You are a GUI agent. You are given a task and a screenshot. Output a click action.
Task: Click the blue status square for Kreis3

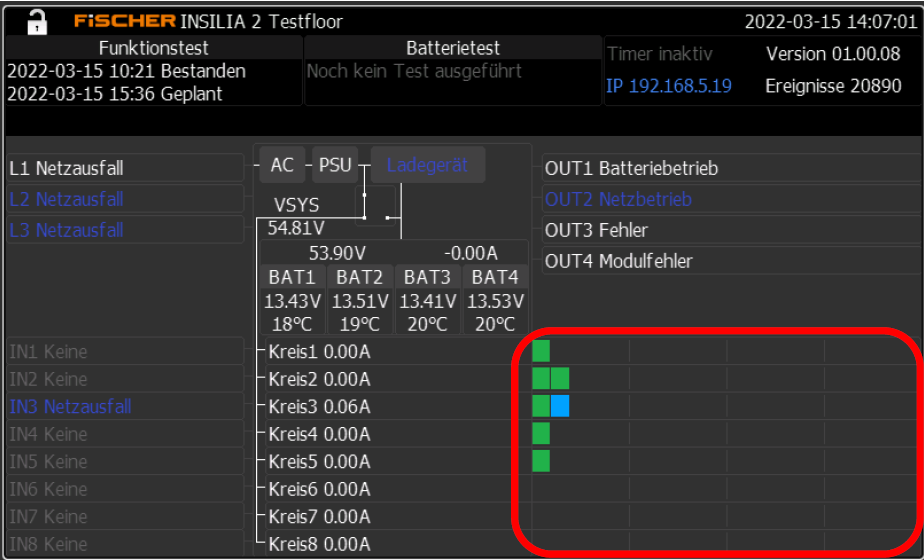click(x=560, y=406)
